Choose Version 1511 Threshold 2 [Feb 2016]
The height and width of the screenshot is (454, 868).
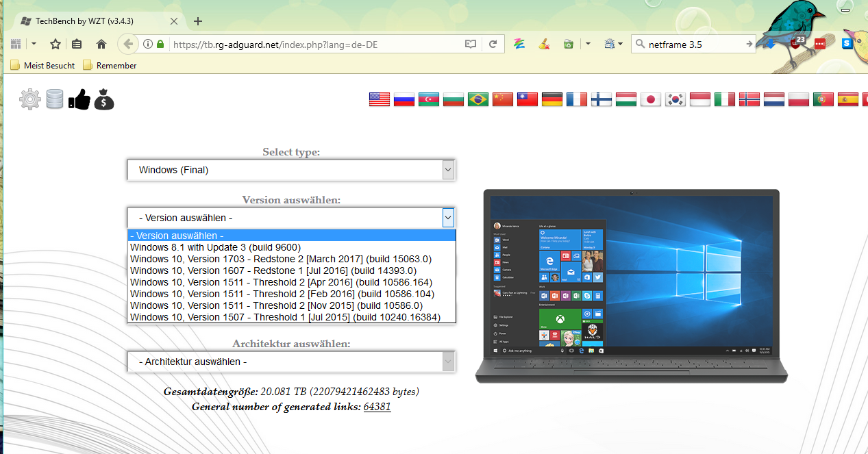click(292, 294)
